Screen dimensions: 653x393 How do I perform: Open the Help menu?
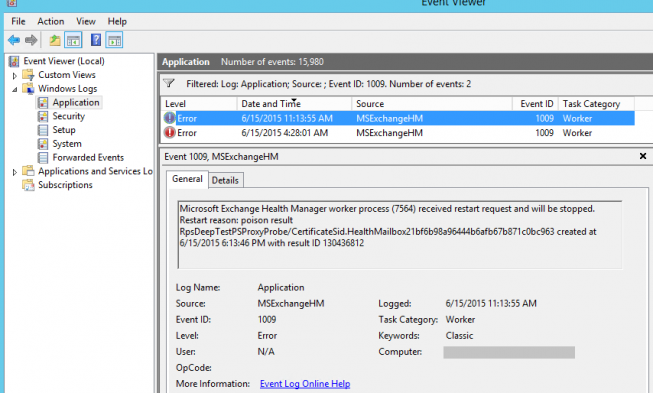[117, 21]
